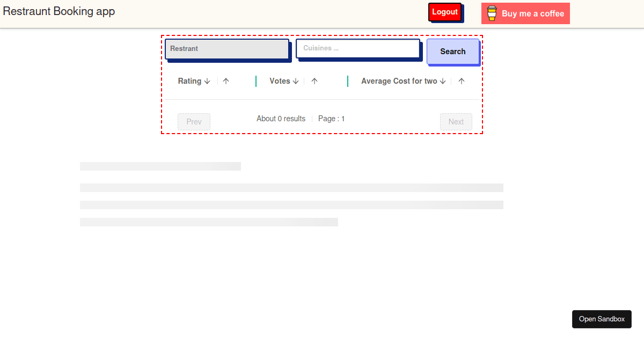Screen dimensions: 644x338
Task: Sort Rating ascending with up arrow
Action: click(x=226, y=82)
